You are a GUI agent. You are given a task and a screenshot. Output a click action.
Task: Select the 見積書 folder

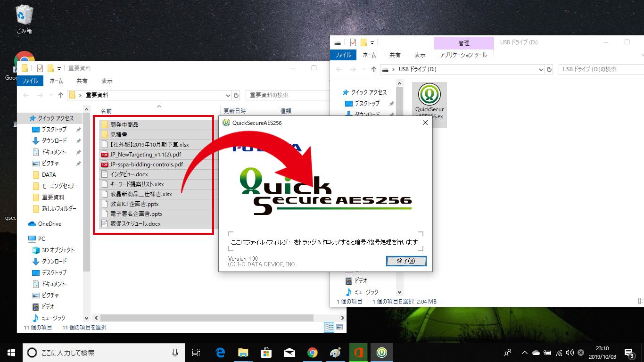(x=119, y=135)
